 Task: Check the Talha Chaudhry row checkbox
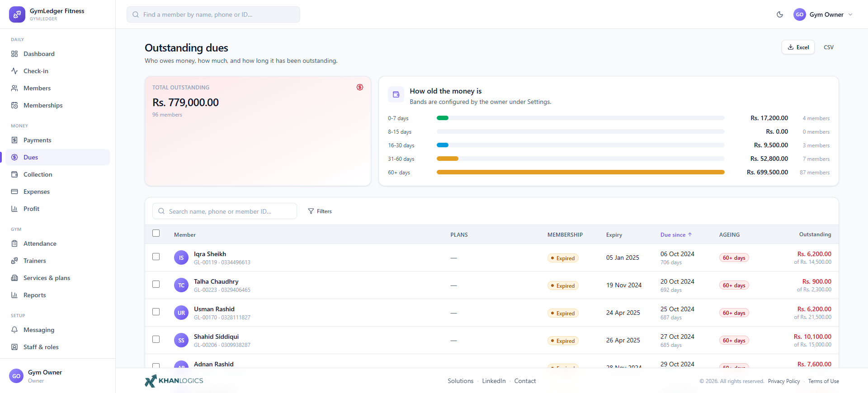(156, 284)
